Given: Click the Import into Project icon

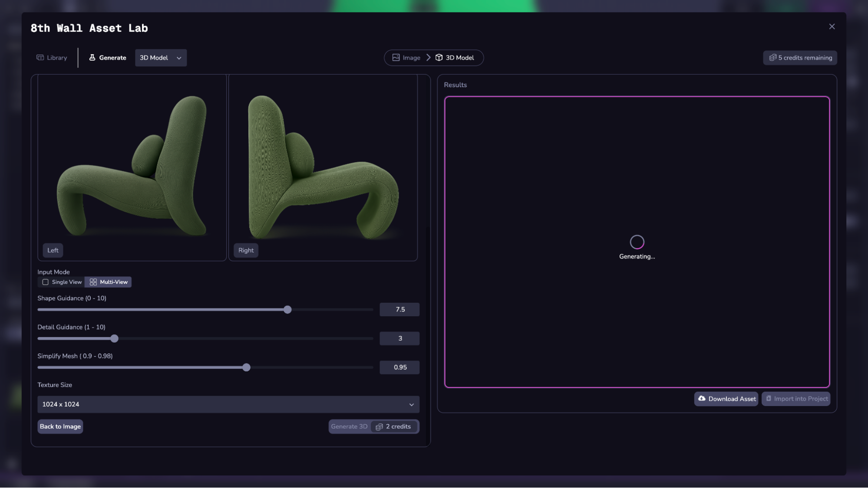Looking at the screenshot, I should tap(769, 399).
